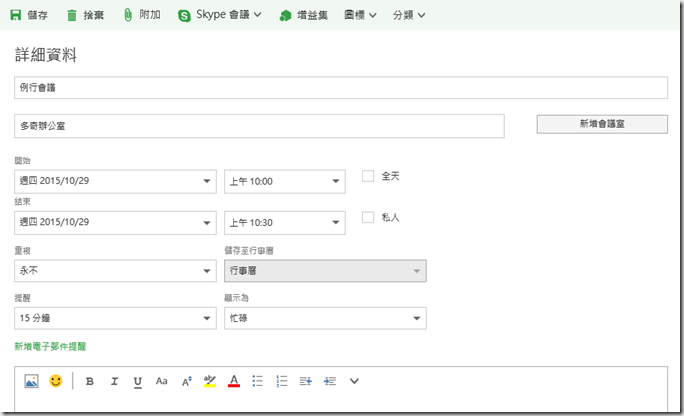Click the 新增電子郵件提醒 link
The height and width of the screenshot is (416, 684).
(x=50, y=346)
